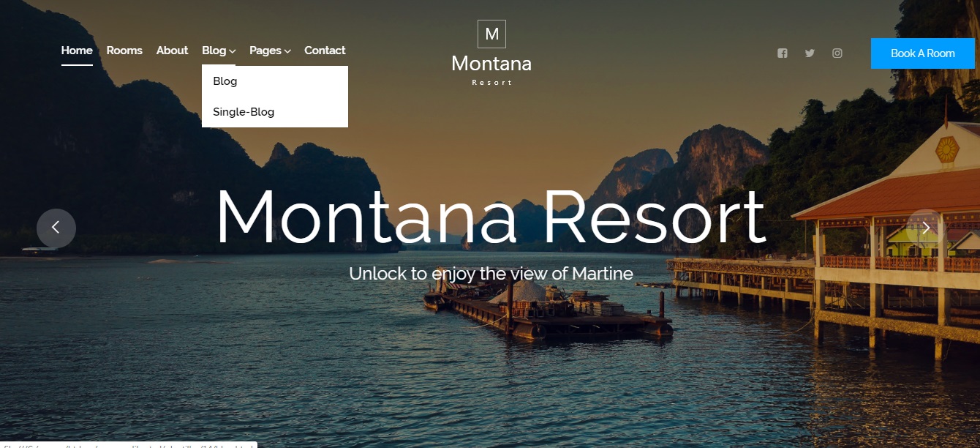Click the Montana Resort hero heading
This screenshot has width=980, height=448.
click(490, 217)
